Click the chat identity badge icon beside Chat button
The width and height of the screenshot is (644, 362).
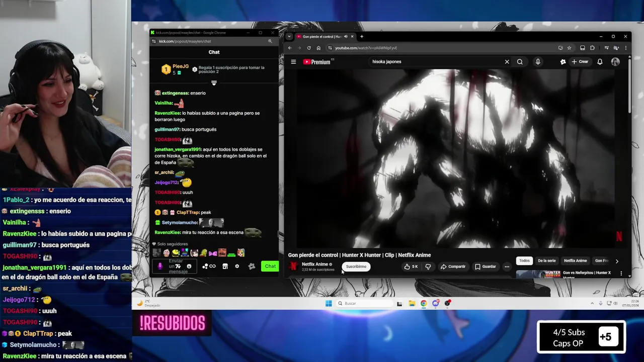[252, 266]
